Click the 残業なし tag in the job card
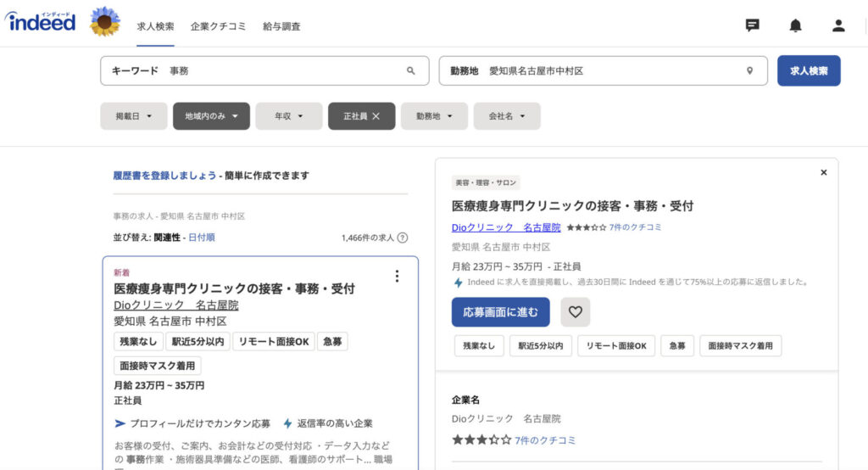The width and height of the screenshot is (868, 470). pyautogui.click(x=138, y=341)
